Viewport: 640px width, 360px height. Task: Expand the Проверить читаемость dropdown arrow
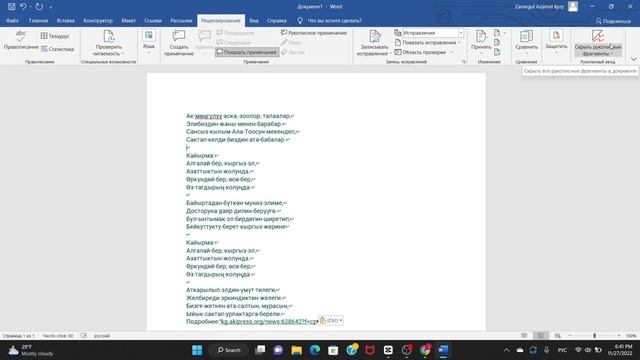122,54
